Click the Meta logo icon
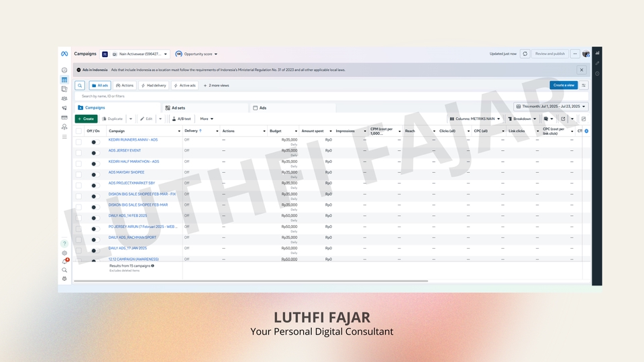 pos(64,54)
